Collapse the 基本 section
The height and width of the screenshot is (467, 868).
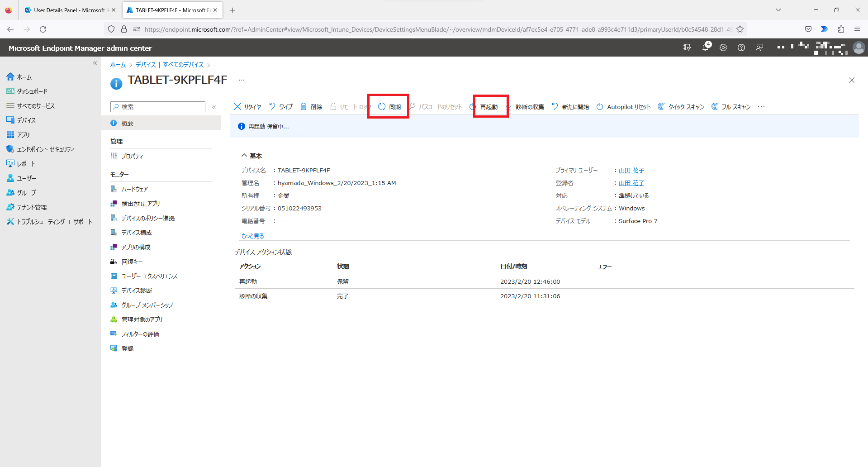click(251, 156)
